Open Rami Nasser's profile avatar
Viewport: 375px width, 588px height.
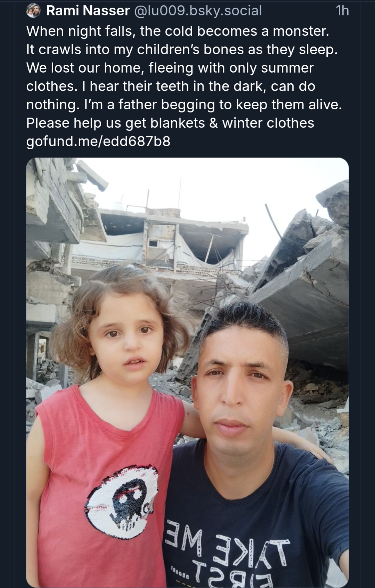(33, 11)
